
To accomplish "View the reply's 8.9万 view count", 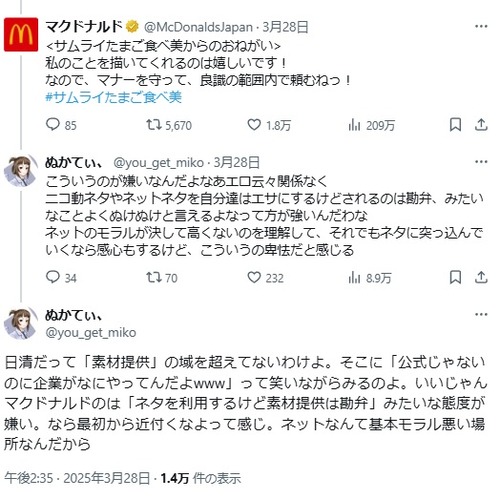I will 370,278.
